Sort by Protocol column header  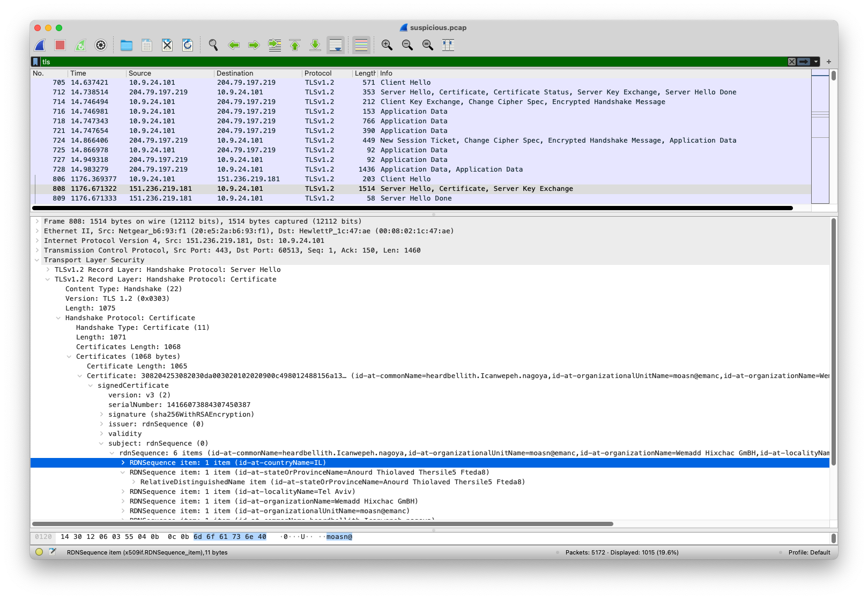326,73
